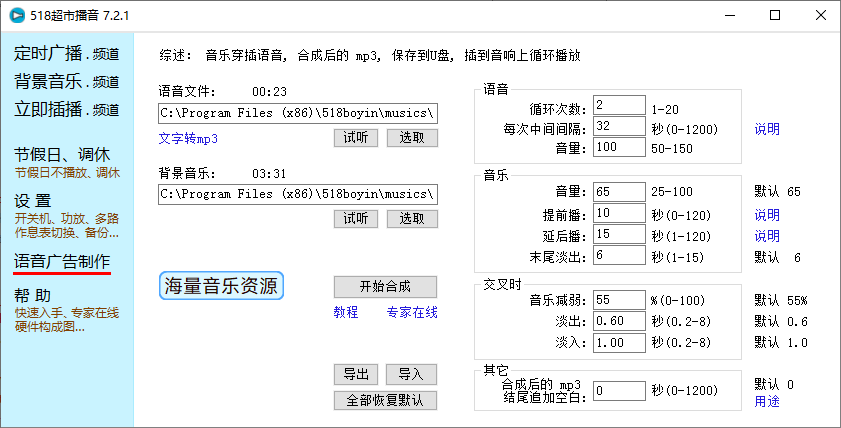The height and width of the screenshot is (428, 841).
Task: Open 专家在线 link
Action: point(412,312)
